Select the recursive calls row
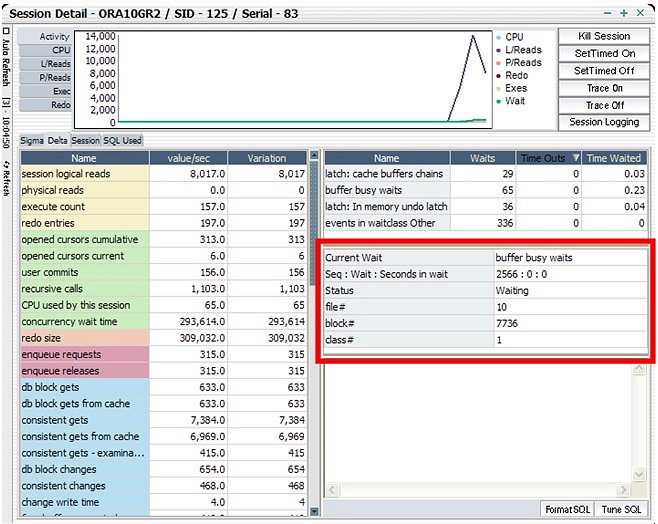This screenshot has height=524, width=658. pos(164,289)
